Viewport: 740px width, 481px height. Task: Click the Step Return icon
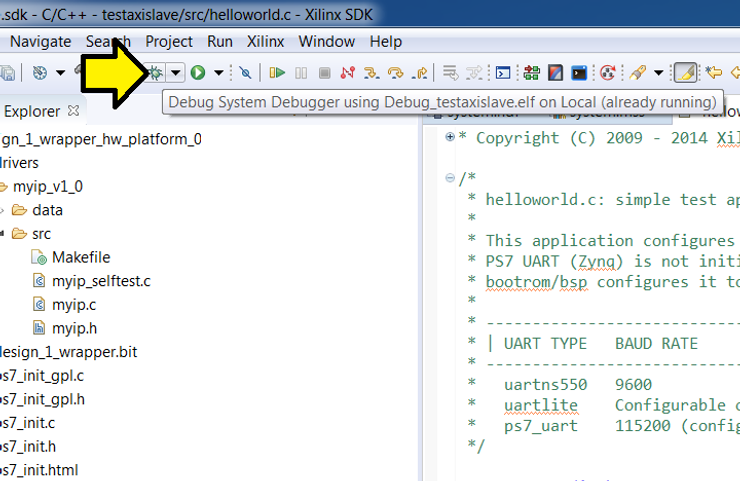[419, 73]
